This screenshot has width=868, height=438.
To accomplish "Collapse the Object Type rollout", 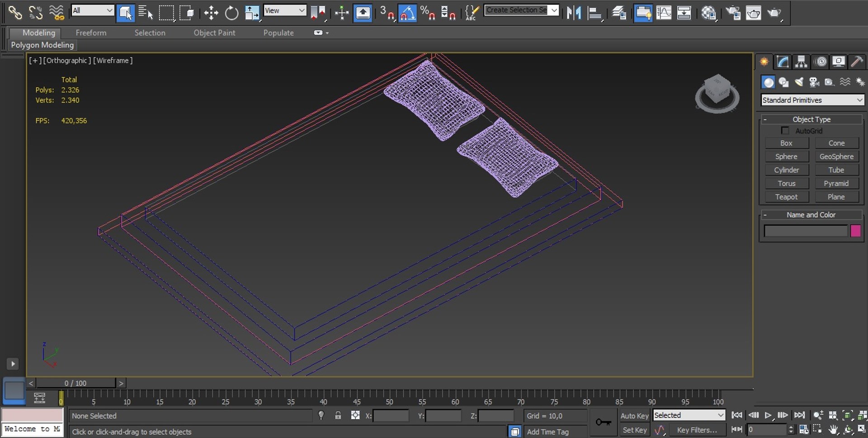I will click(x=811, y=119).
